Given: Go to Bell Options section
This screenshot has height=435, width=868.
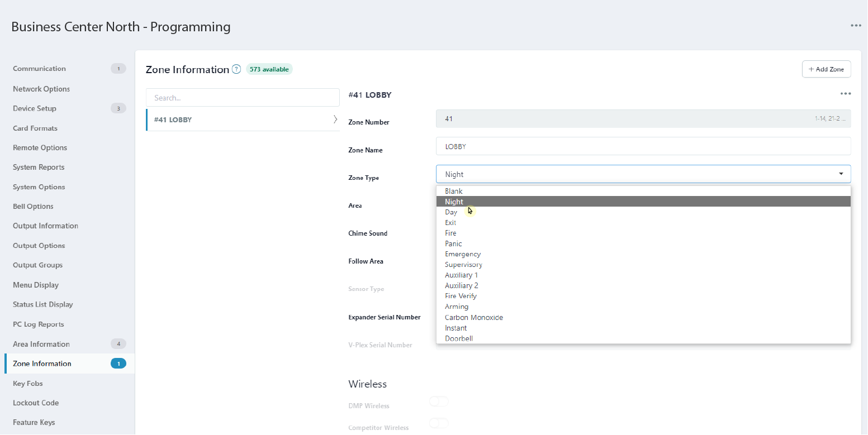Looking at the screenshot, I should pos(33,206).
